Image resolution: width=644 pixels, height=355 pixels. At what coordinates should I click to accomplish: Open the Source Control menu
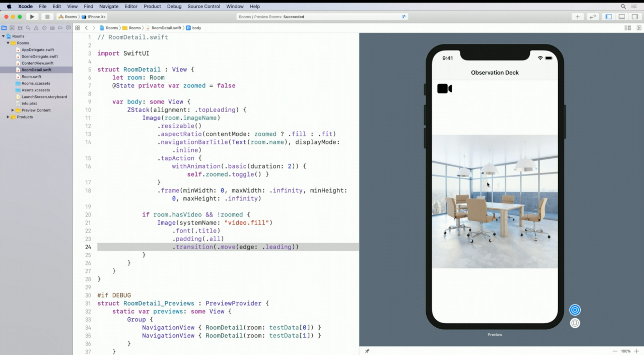(x=204, y=6)
